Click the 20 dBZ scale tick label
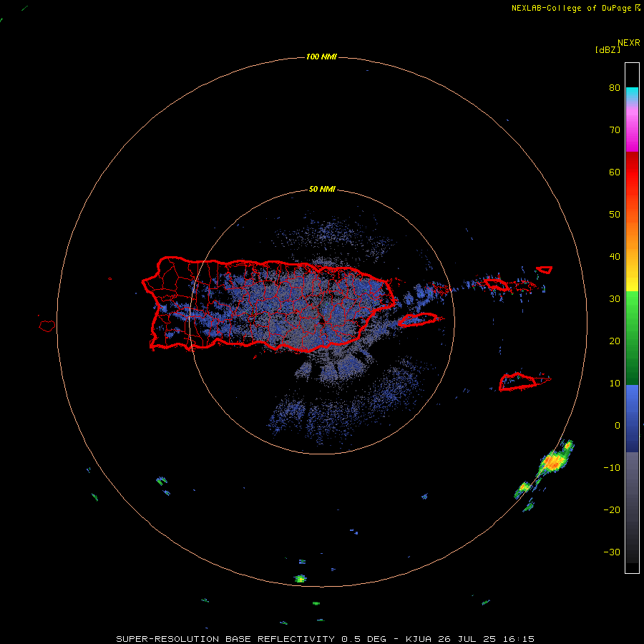The image size is (644, 644). (x=615, y=341)
